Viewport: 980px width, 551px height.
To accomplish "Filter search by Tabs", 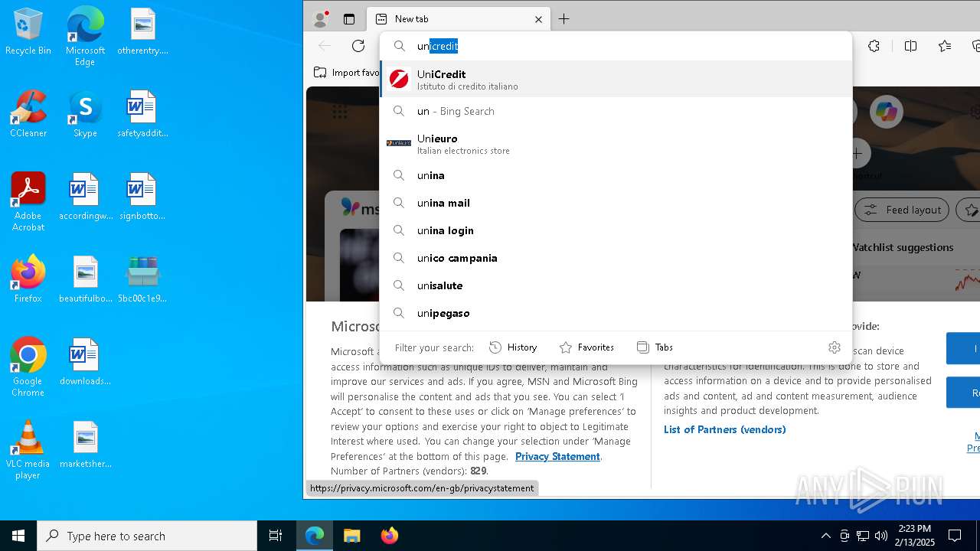I will tap(655, 347).
